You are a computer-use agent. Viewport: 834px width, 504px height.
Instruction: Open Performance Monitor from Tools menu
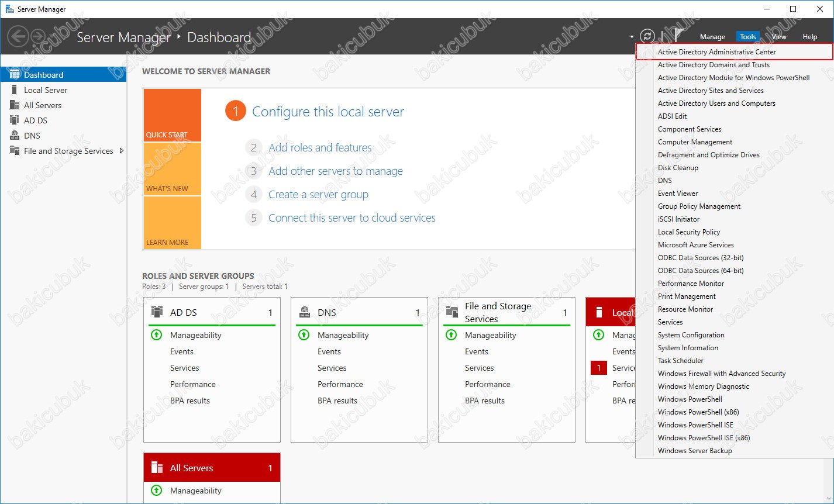point(691,284)
